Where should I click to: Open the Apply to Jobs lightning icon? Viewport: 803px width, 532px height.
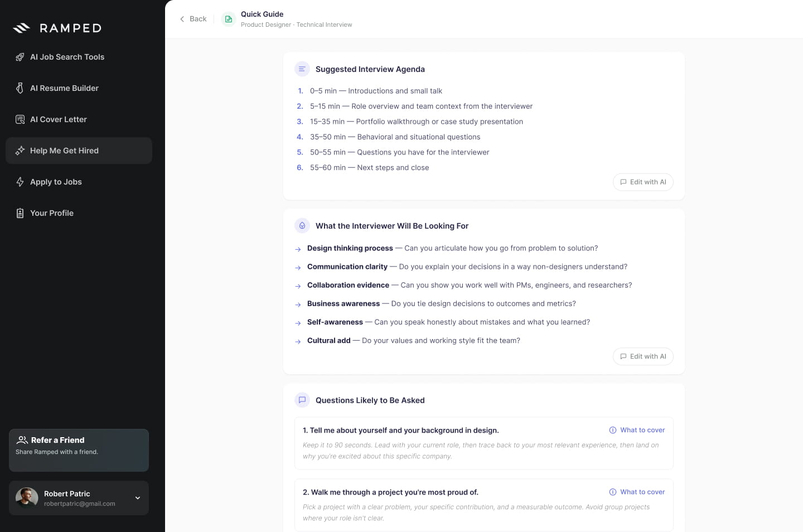click(x=20, y=182)
